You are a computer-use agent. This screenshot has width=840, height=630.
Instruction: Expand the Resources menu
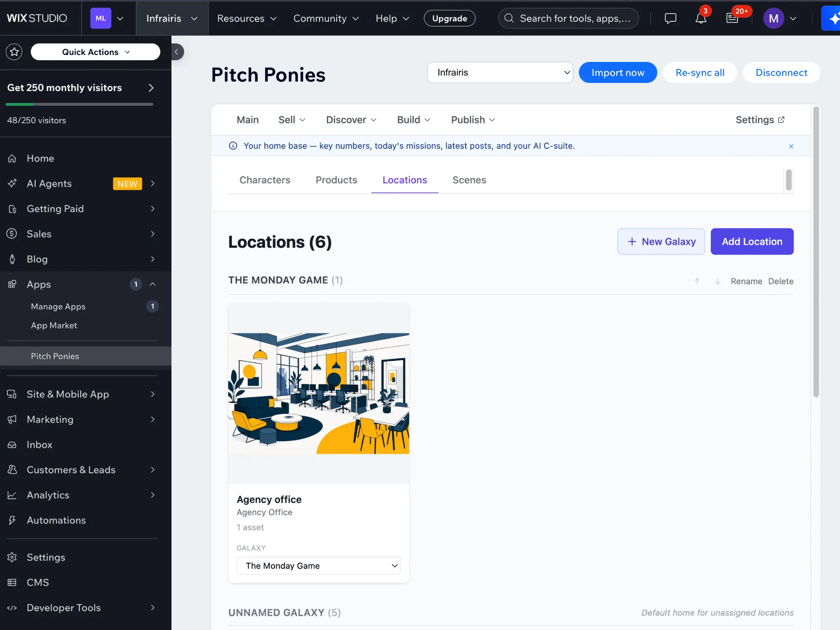click(x=247, y=18)
